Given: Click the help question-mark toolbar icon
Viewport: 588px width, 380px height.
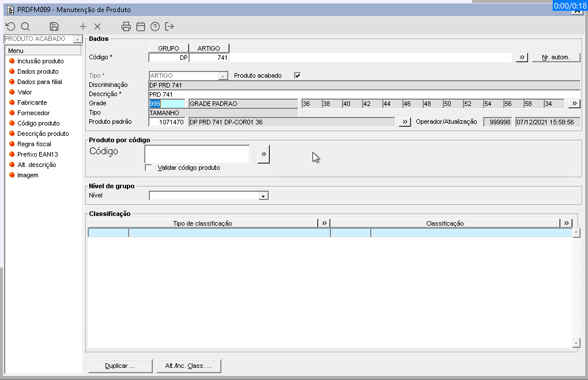Looking at the screenshot, I should (155, 26).
